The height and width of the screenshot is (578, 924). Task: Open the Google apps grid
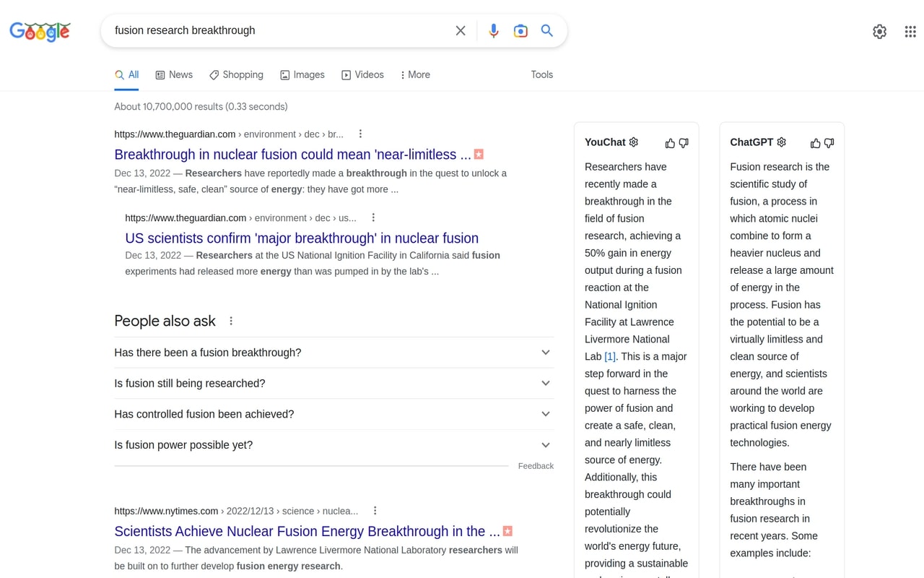click(910, 31)
